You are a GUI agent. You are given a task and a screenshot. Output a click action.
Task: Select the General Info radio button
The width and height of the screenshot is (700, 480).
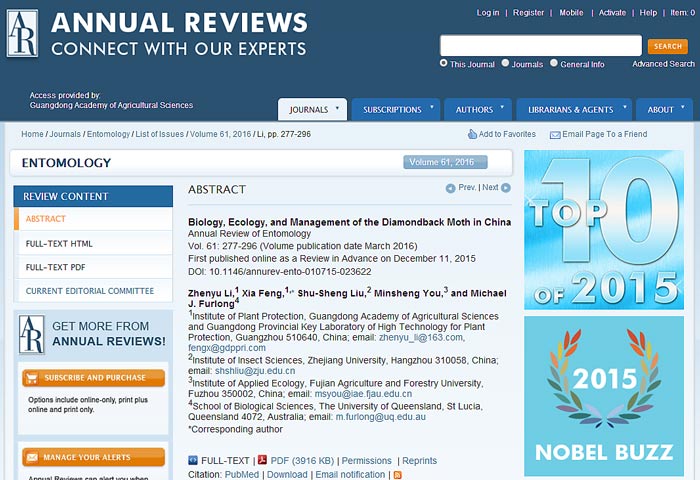(554, 64)
